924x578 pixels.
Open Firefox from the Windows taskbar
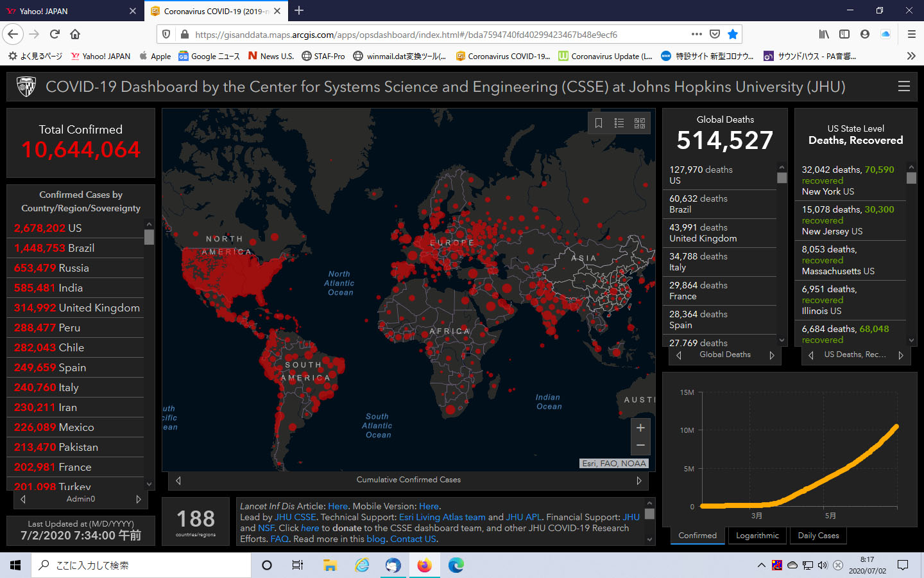tap(424, 565)
